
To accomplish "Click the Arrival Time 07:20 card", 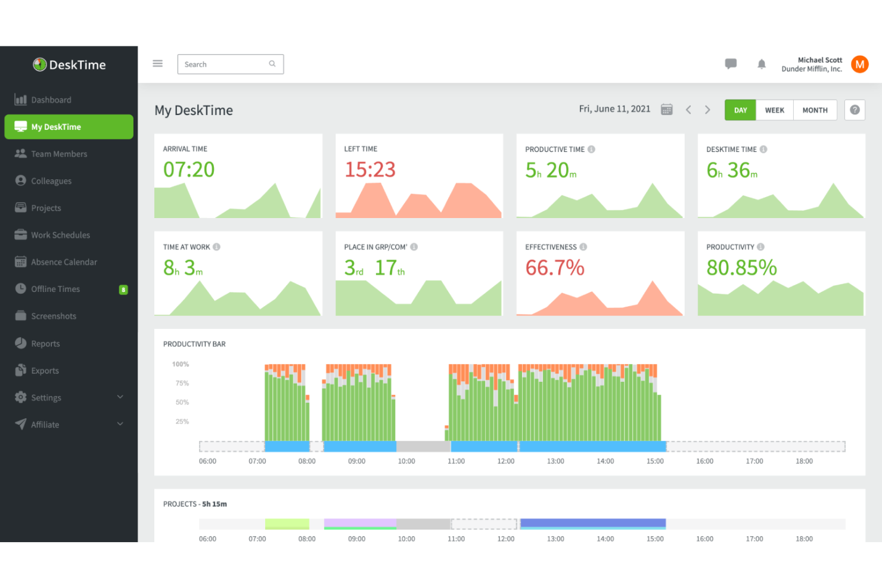I will pos(238,176).
